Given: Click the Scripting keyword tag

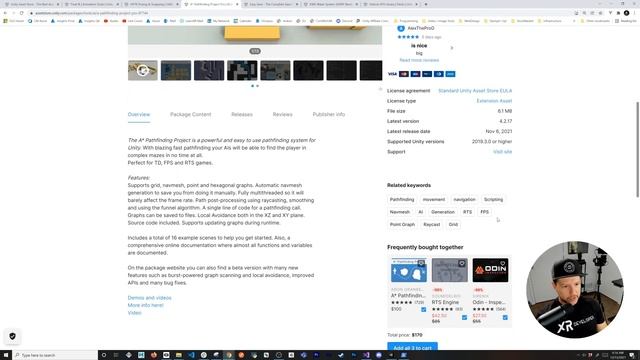Looking at the screenshot, I should [493, 200].
